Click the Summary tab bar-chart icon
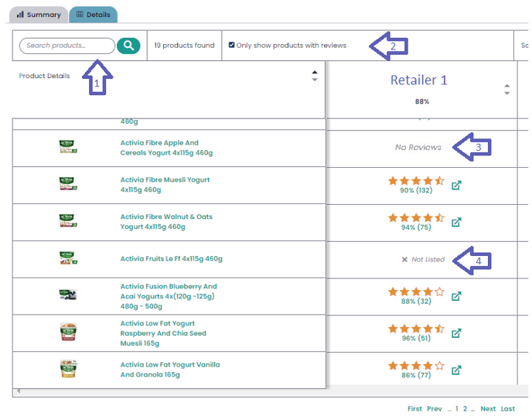532x416 pixels. coord(20,14)
